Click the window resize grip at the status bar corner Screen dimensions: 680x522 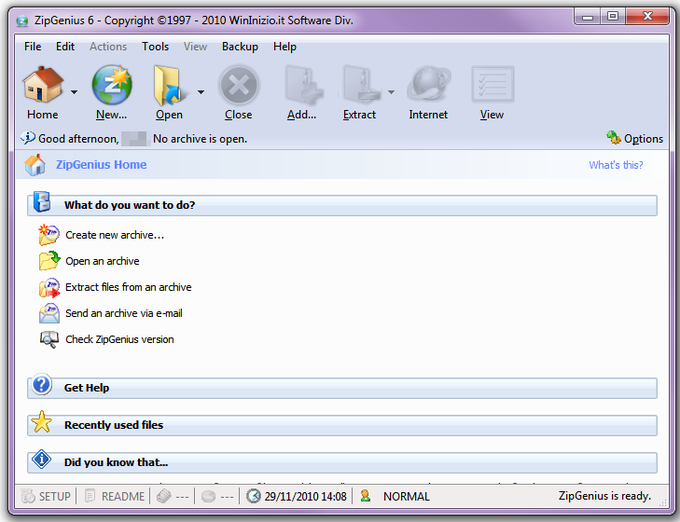pyautogui.click(x=662, y=503)
